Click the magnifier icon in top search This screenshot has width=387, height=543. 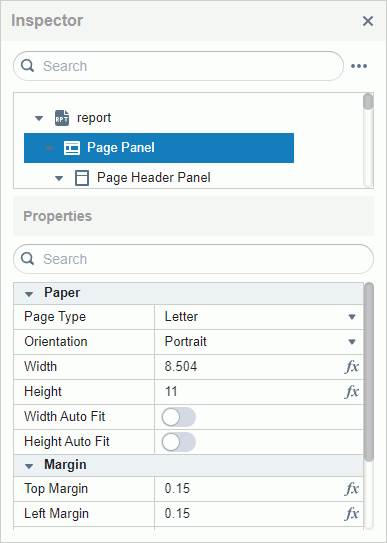click(x=27, y=65)
